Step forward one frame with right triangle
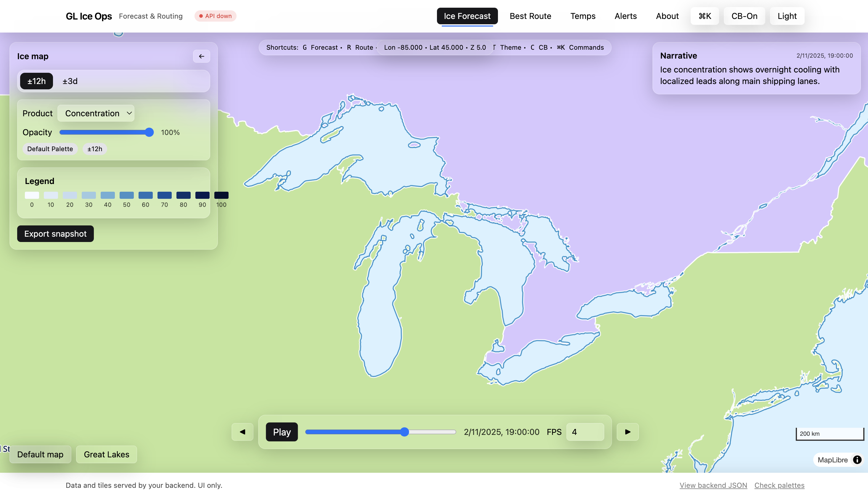The image size is (868, 497). click(627, 432)
